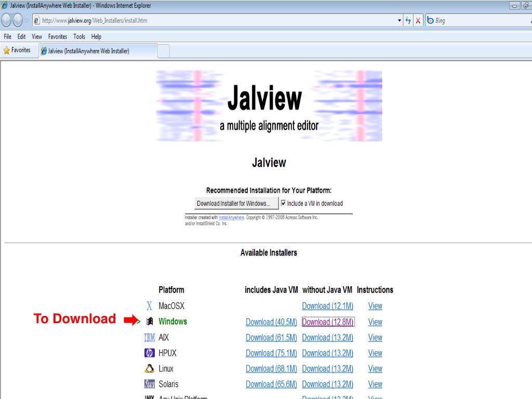
Task: Toggle Include a VM in download checkbox
Action: 283,203
